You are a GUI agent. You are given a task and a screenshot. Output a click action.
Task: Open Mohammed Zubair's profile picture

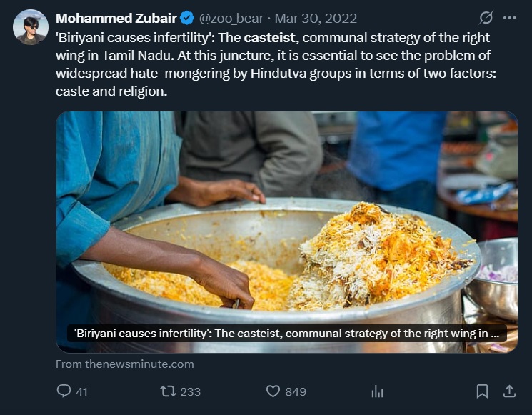click(x=30, y=27)
